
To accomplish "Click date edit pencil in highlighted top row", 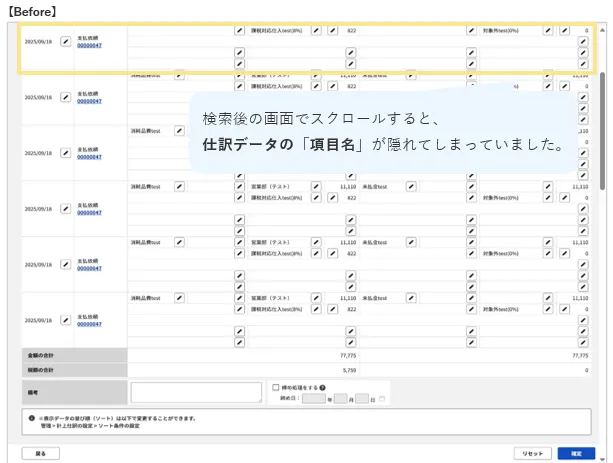I will tap(66, 42).
